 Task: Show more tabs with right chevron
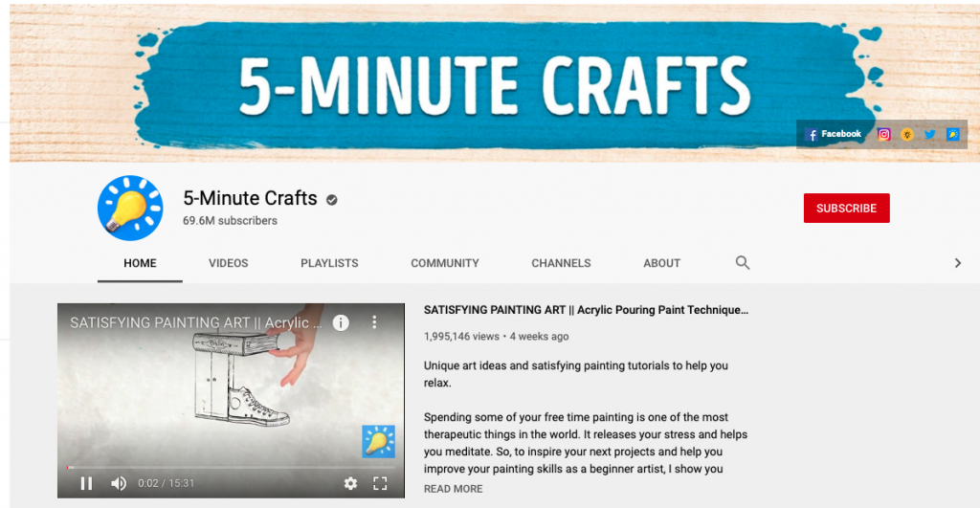tap(957, 263)
